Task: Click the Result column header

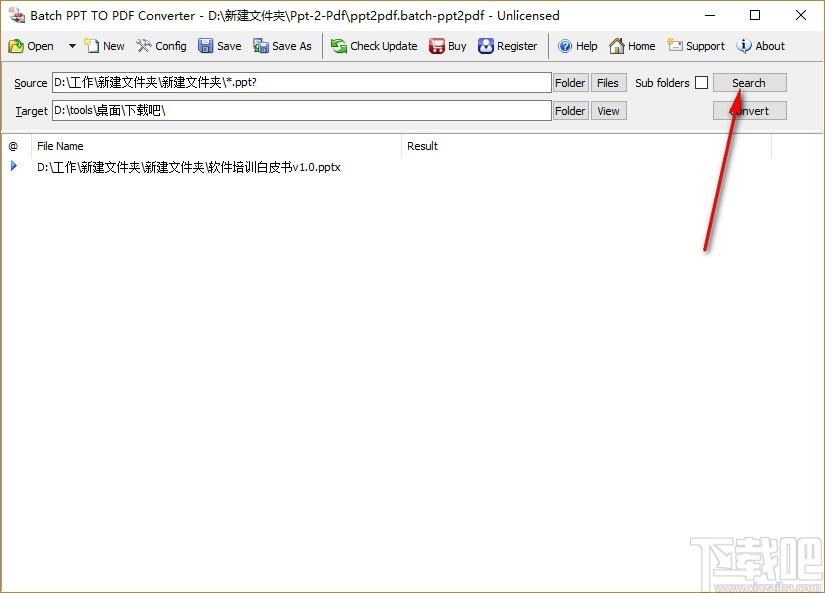Action: [x=586, y=146]
